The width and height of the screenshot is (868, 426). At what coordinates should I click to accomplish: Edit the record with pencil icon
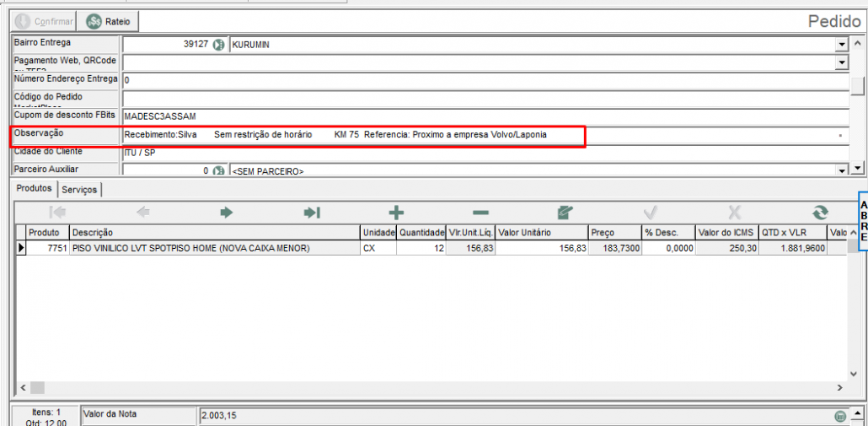click(x=565, y=213)
